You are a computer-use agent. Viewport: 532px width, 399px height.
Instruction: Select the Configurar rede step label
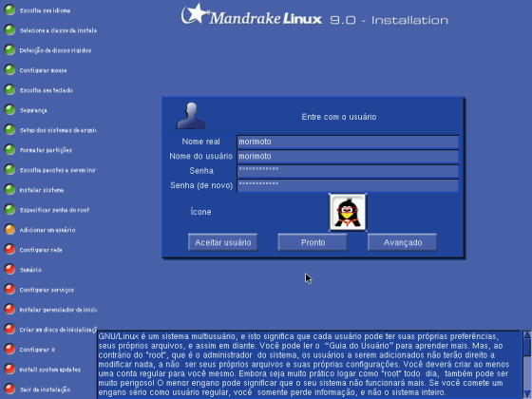(41, 250)
